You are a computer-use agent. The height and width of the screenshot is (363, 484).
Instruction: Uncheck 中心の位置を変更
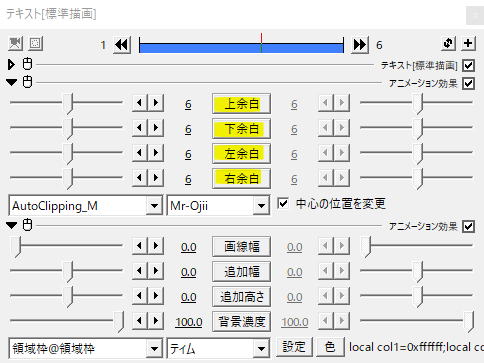pyautogui.click(x=283, y=203)
